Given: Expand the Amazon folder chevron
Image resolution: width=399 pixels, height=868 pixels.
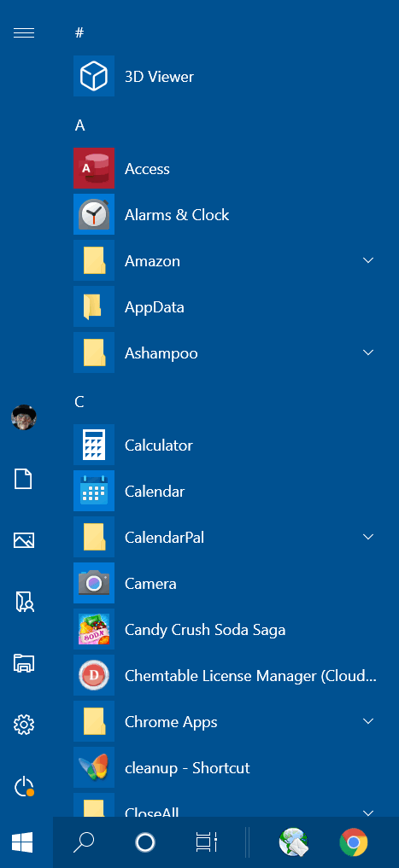Looking at the screenshot, I should point(368,260).
